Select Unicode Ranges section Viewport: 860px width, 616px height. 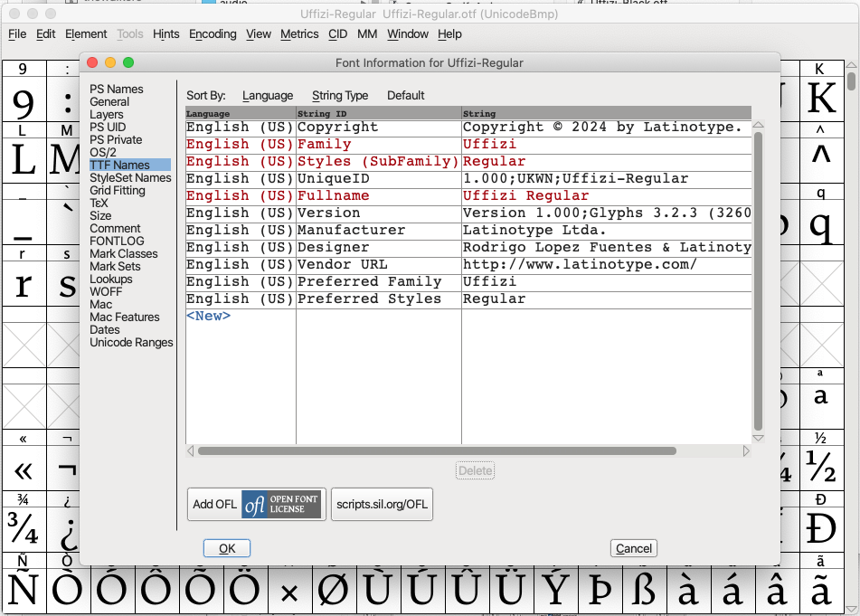[x=131, y=342]
